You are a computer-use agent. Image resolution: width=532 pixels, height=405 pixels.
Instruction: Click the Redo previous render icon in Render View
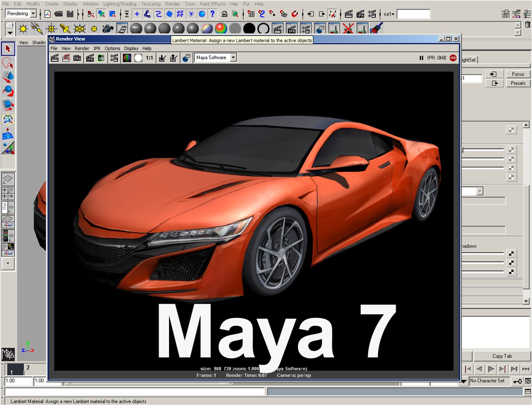[55, 58]
